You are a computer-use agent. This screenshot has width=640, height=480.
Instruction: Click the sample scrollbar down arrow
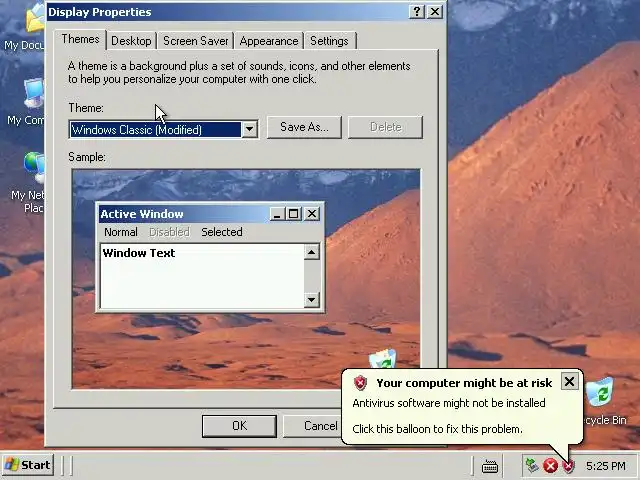(x=311, y=300)
